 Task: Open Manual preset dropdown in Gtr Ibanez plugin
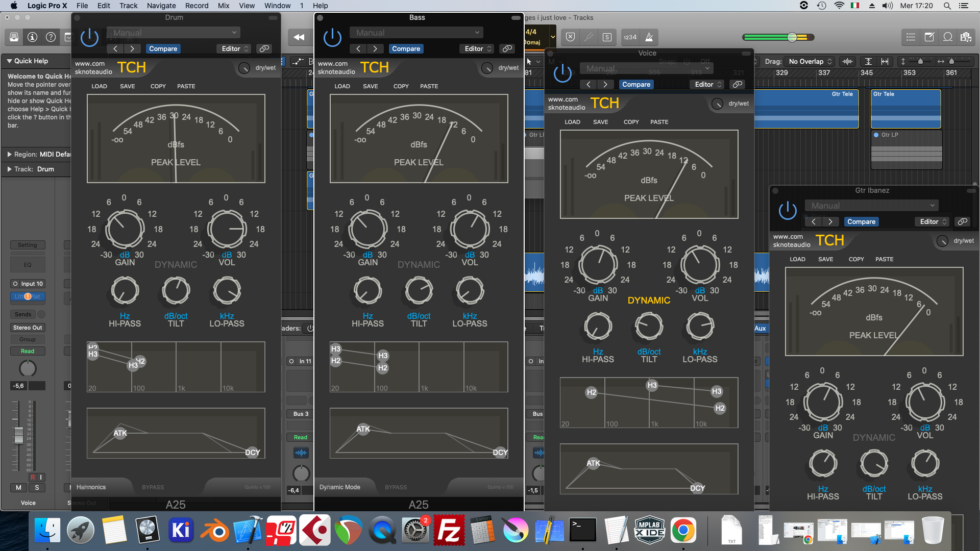[x=871, y=206]
